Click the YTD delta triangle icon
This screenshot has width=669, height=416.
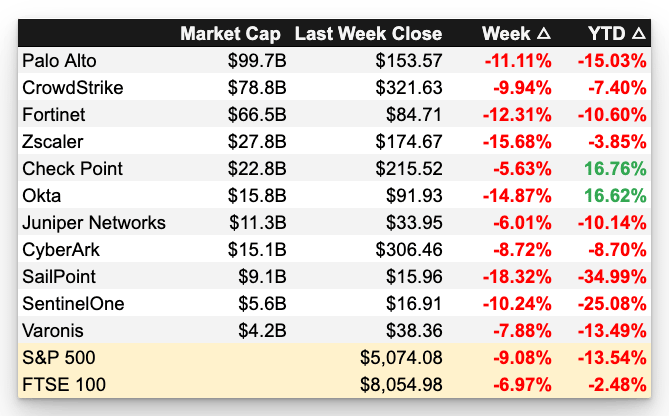639,33
